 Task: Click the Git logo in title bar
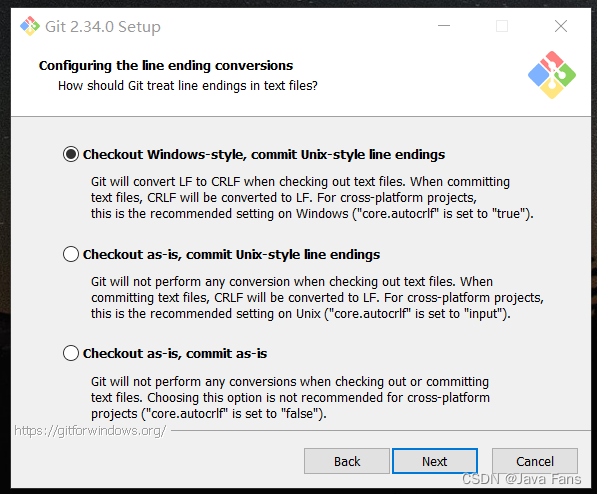[30, 26]
